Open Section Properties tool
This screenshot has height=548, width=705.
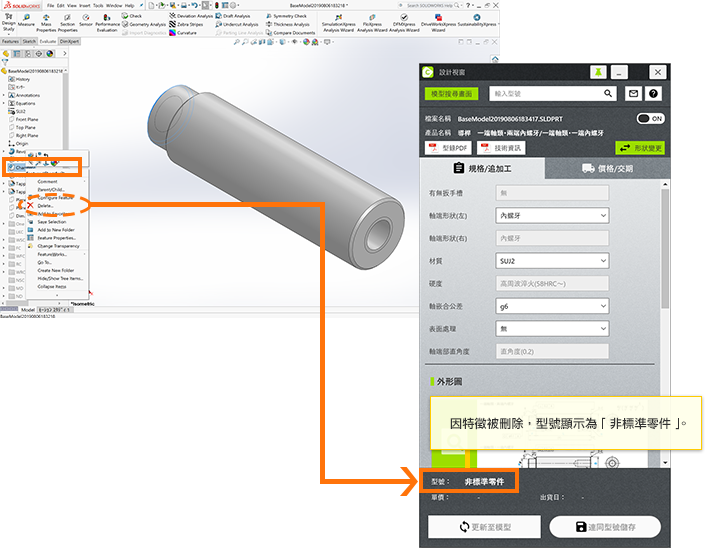click(67, 20)
